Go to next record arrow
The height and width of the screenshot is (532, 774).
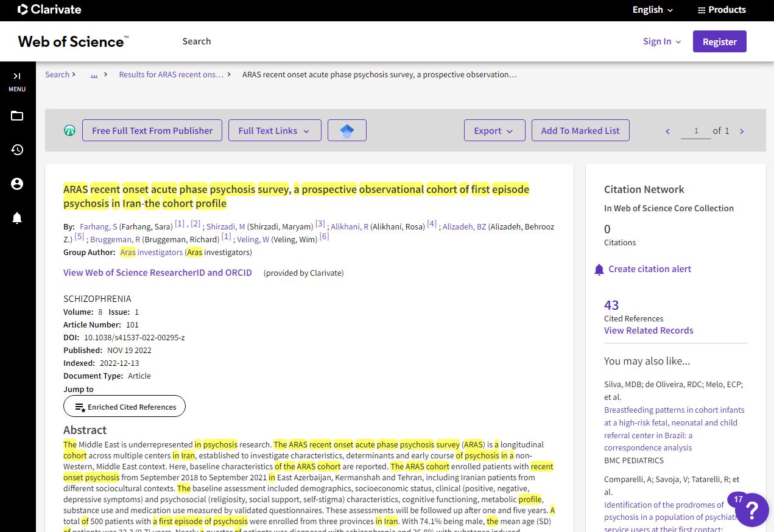pos(742,131)
